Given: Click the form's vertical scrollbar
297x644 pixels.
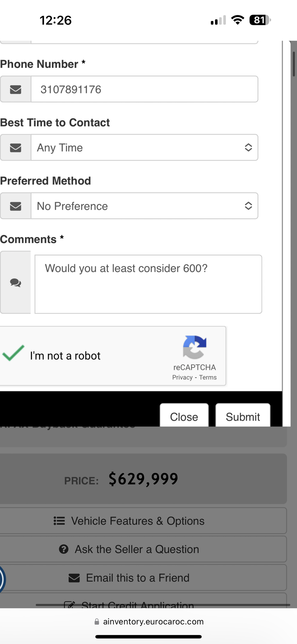Looking at the screenshot, I should coord(293,64).
